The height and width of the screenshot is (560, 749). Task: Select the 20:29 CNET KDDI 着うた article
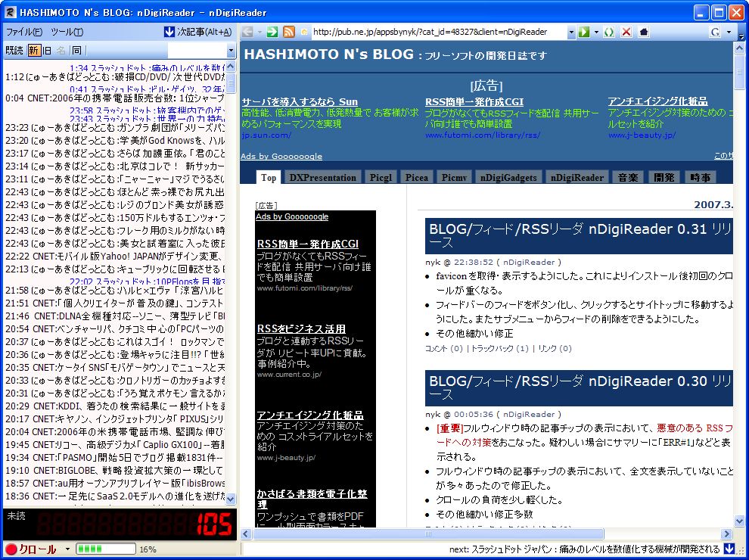tap(115, 406)
